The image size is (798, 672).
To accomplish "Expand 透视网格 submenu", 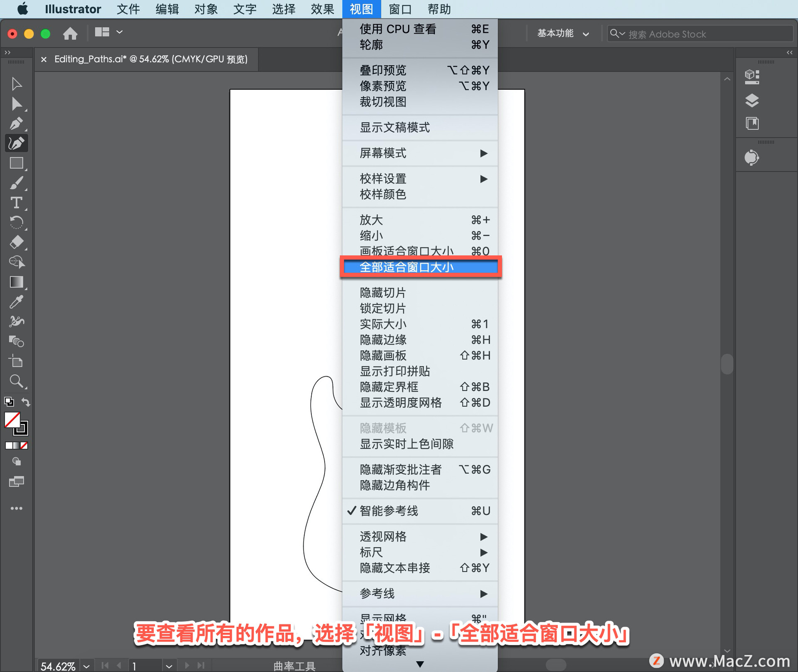I will click(x=420, y=537).
